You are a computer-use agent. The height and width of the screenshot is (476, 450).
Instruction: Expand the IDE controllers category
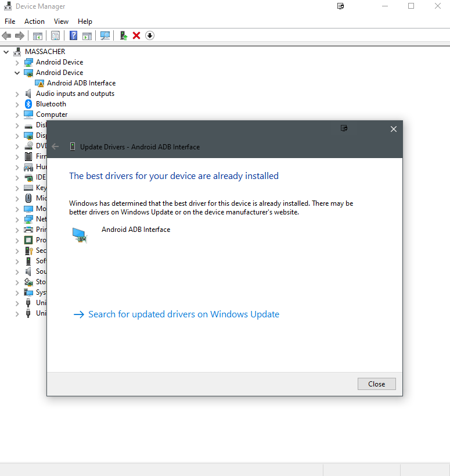(x=17, y=178)
